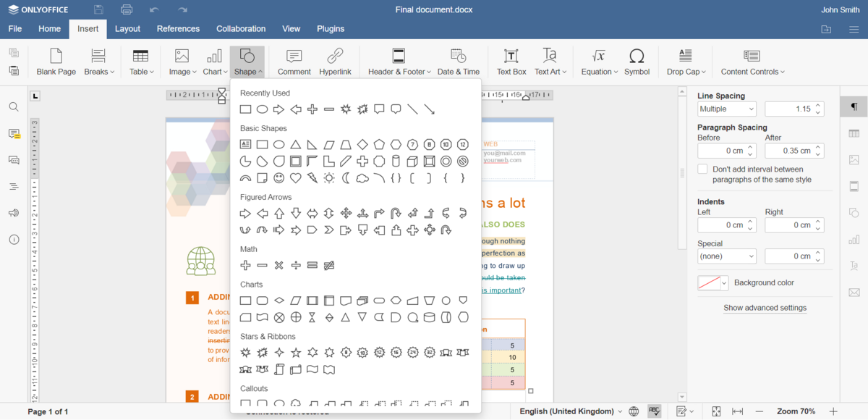Switch to the Plugins tab

tap(331, 29)
